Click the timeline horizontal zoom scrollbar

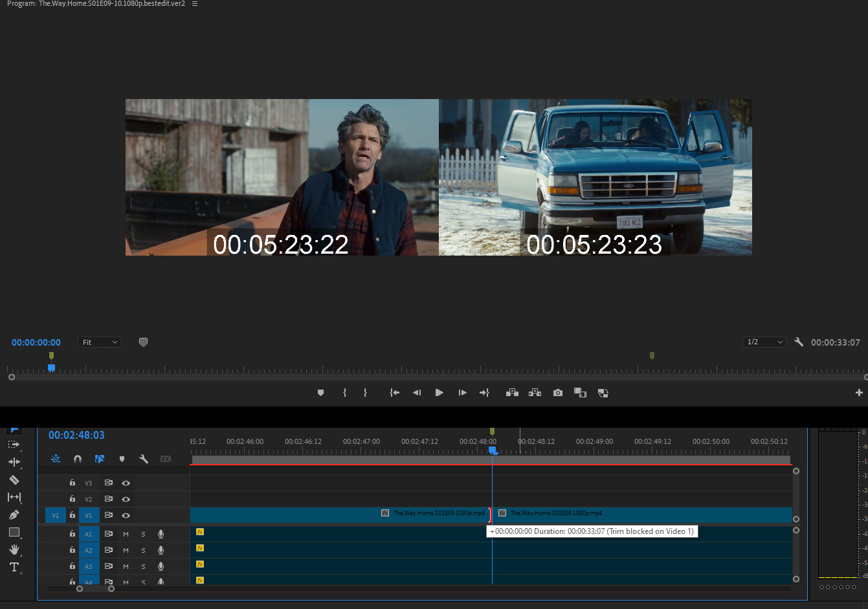[x=95, y=589]
